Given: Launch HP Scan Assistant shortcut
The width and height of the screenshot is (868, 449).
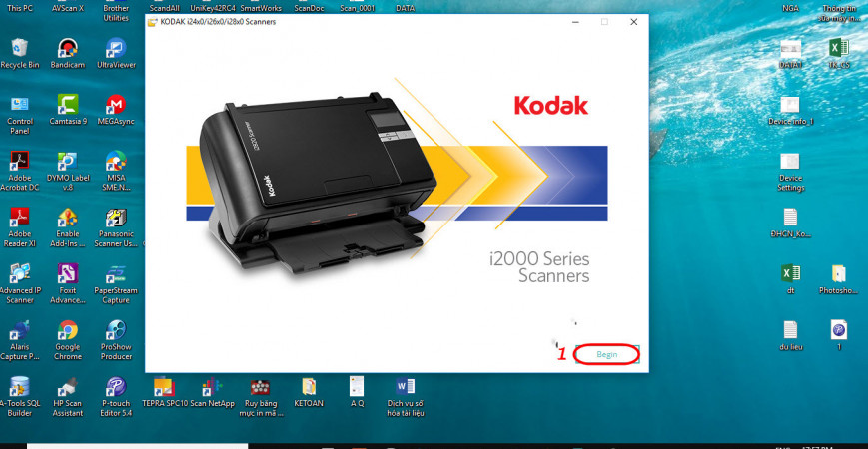Looking at the screenshot, I should click(68, 397).
